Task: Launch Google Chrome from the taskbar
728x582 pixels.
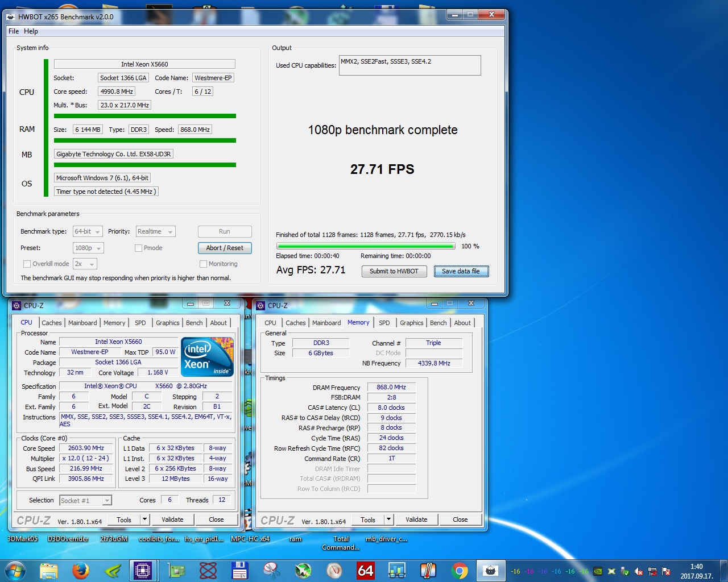Action: click(460, 570)
